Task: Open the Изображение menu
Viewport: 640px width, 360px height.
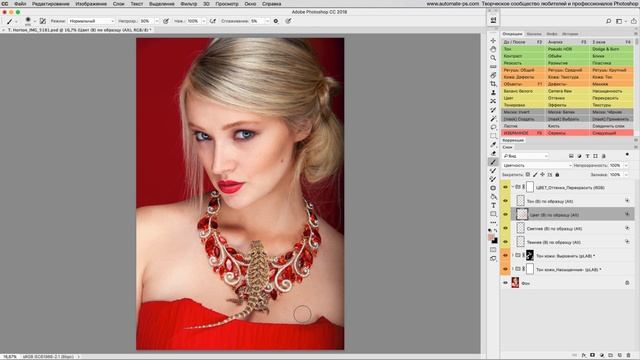Action: tap(91, 4)
